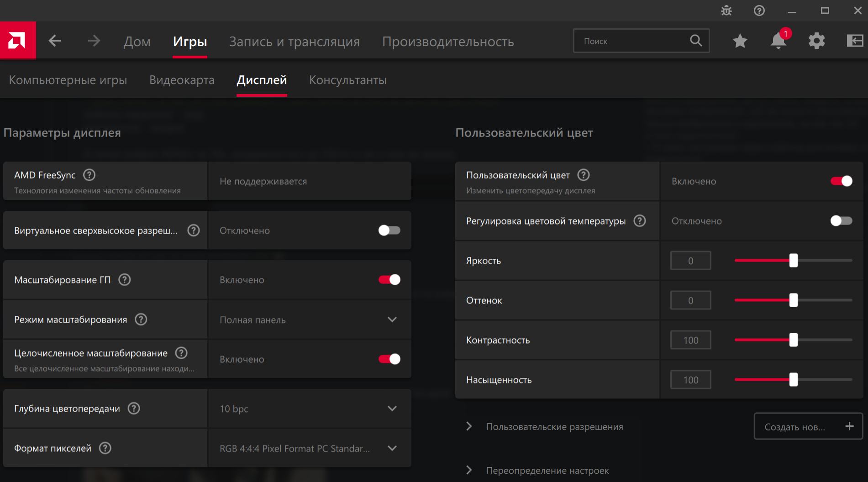Maximize the window
Viewport: 868px width, 482px height.
(x=825, y=10)
